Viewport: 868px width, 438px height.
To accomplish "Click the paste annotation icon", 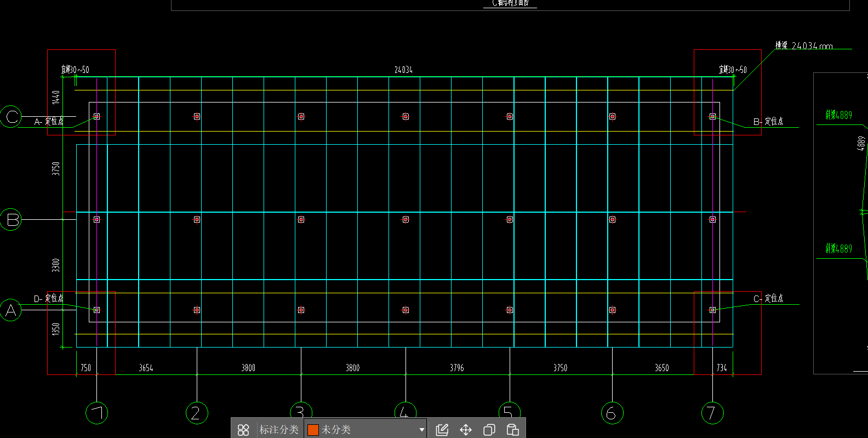I will tap(513, 430).
